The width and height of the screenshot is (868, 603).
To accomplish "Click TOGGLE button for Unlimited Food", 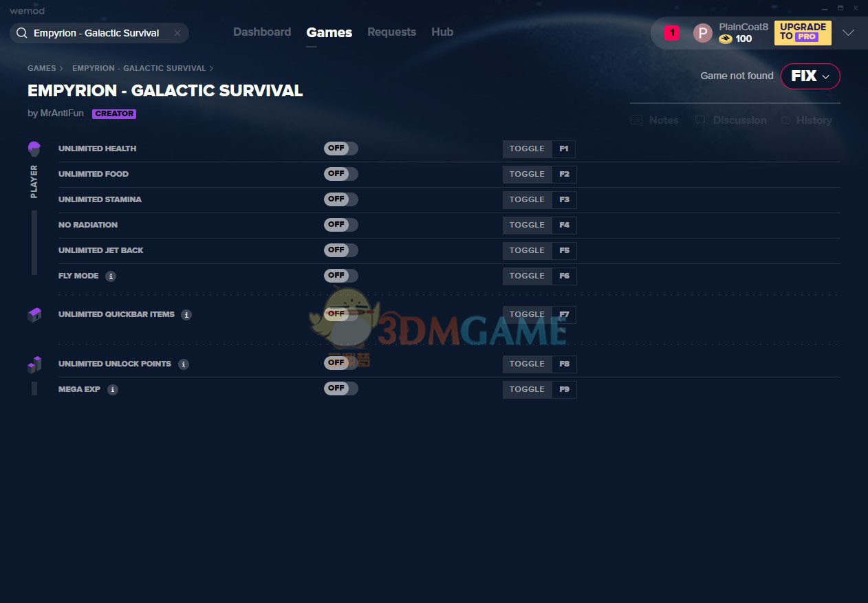I will click(527, 175).
